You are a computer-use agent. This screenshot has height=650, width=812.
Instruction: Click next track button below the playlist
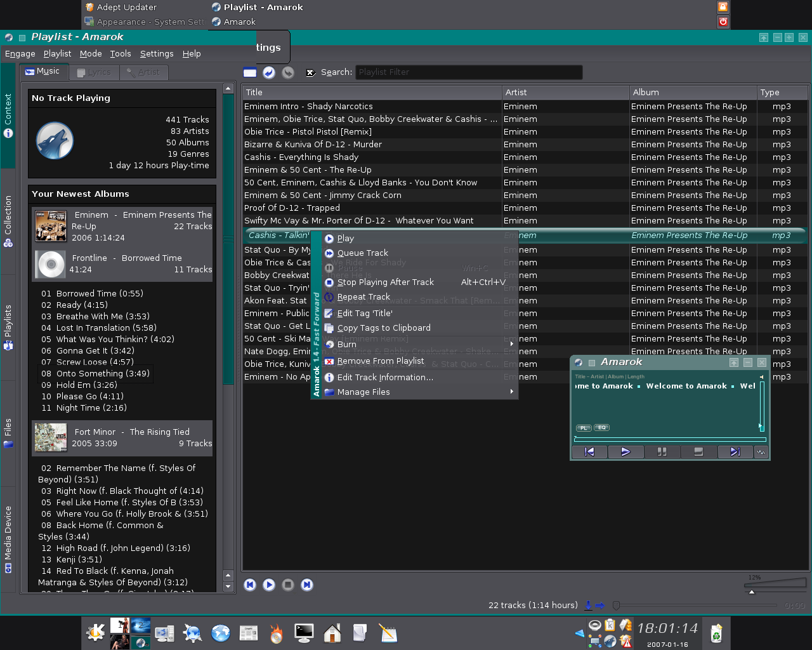click(x=307, y=585)
